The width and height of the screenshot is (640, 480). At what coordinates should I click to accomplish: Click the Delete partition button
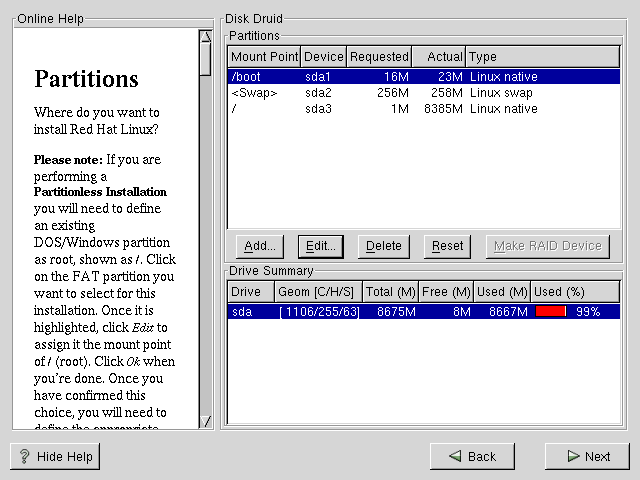tap(383, 246)
